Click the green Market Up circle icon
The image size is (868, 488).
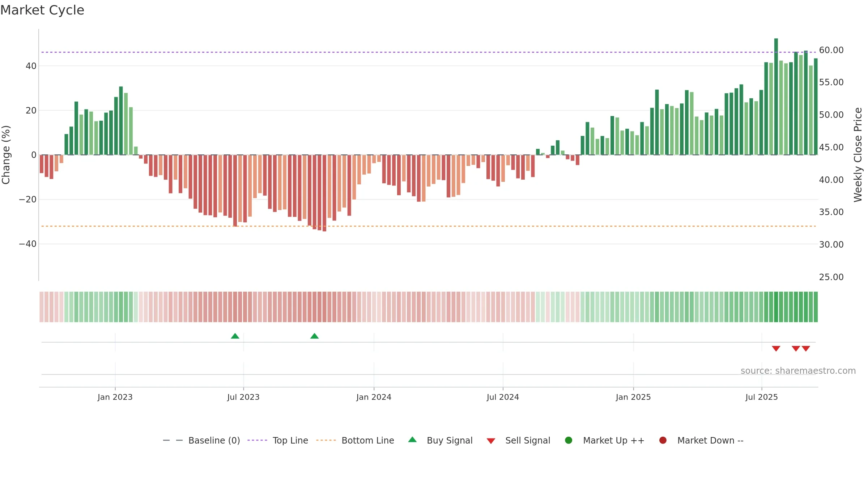[569, 440]
